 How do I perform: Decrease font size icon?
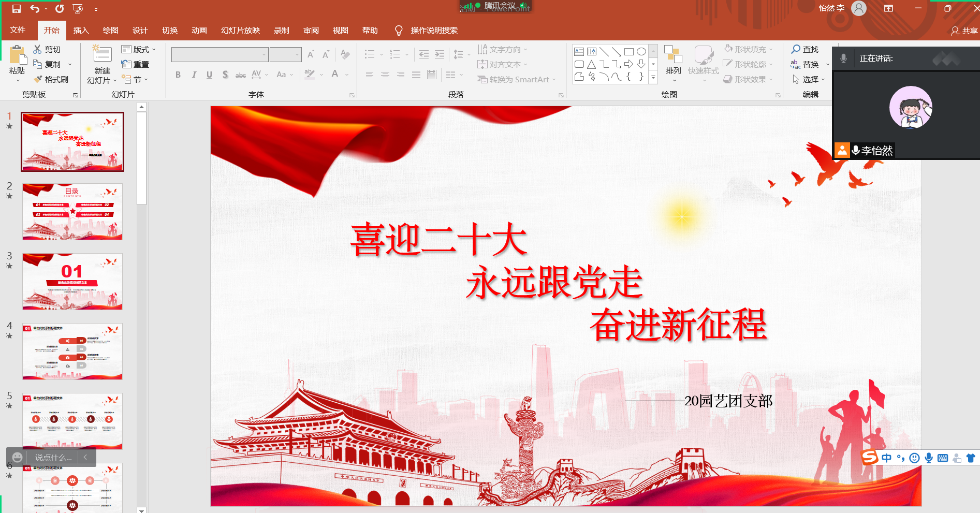(x=326, y=54)
